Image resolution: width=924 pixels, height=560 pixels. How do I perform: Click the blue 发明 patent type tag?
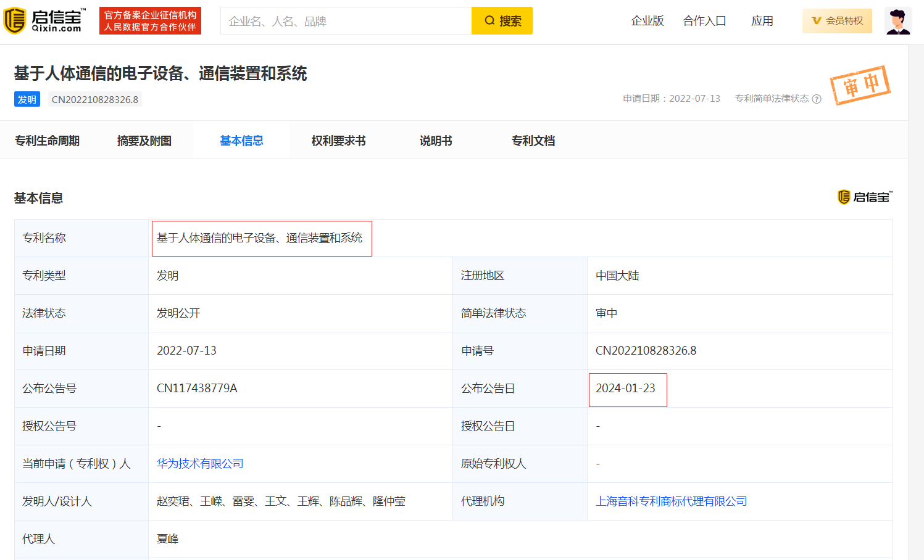point(27,99)
